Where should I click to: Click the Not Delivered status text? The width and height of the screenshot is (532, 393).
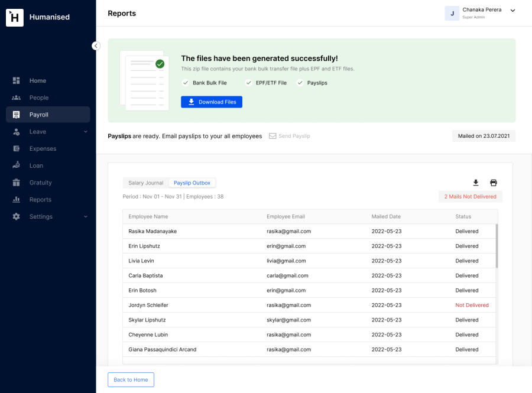pos(472,305)
